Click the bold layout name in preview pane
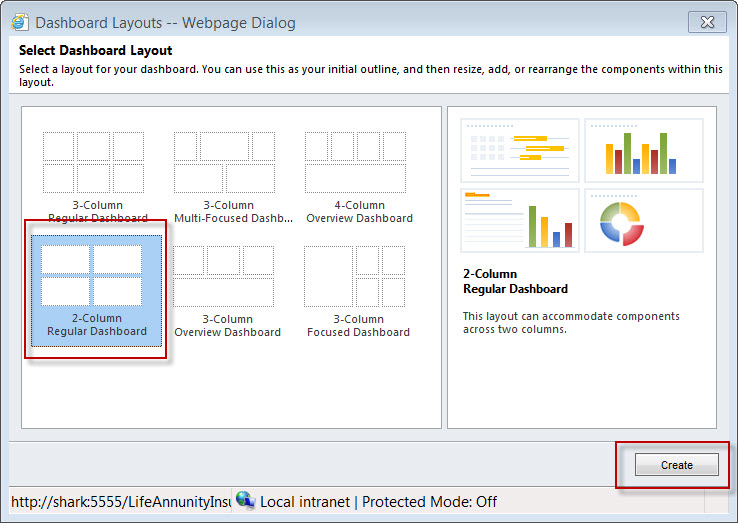This screenshot has height=523, width=738. point(515,281)
